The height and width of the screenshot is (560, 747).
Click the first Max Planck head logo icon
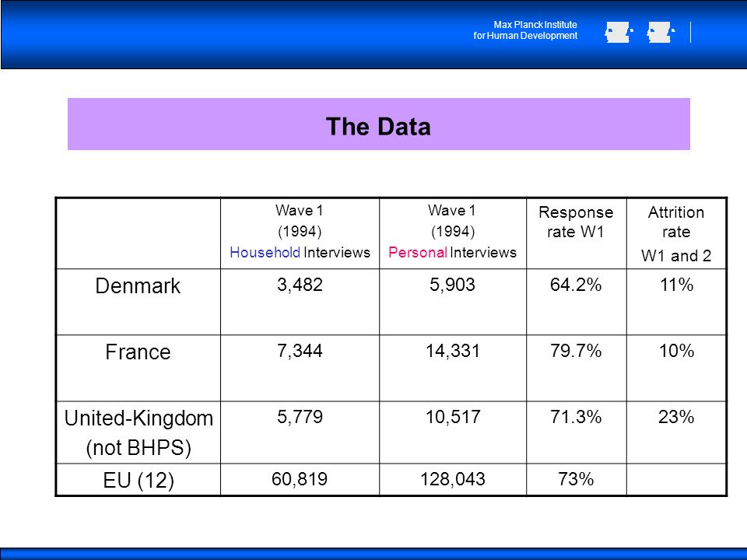[x=619, y=33]
